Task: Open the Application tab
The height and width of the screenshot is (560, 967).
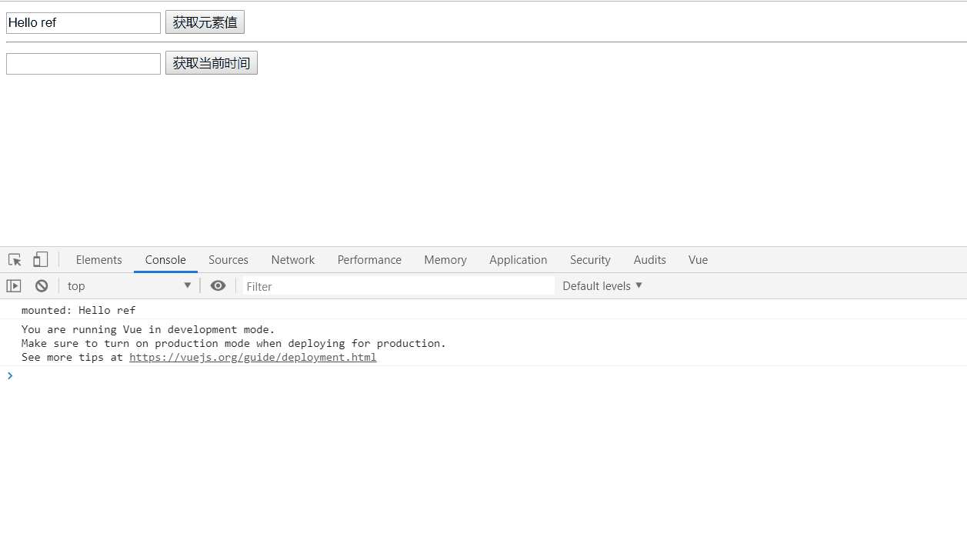Action: [519, 260]
